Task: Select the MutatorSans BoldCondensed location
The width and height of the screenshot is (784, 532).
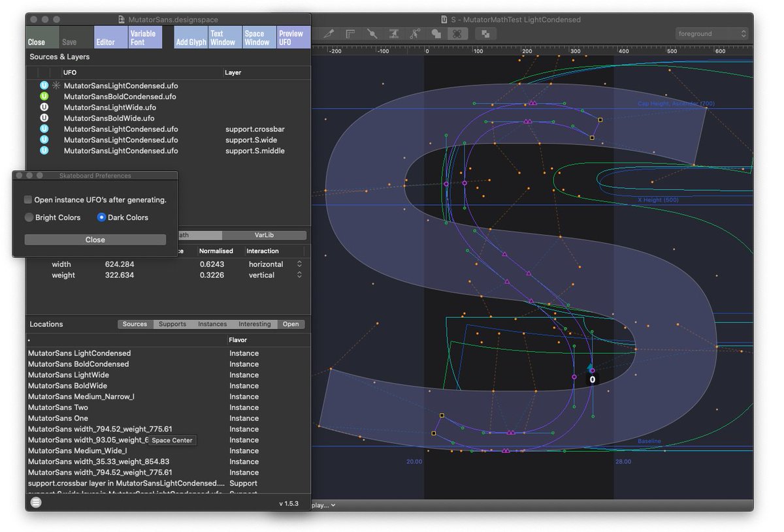Action: [168, 364]
